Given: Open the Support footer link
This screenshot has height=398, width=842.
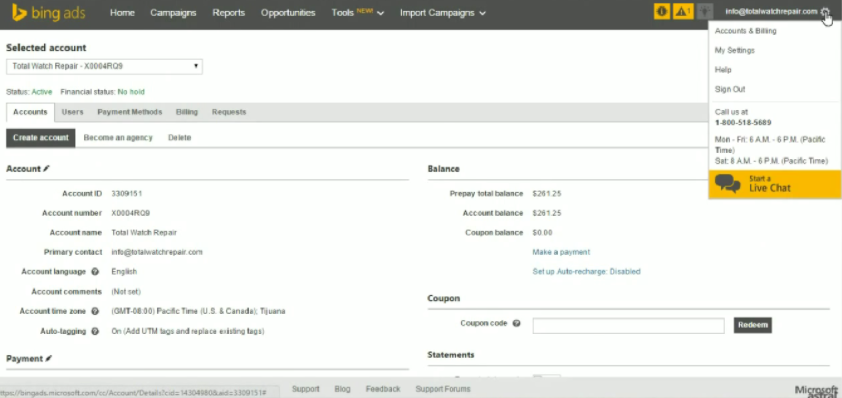Looking at the screenshot, I should pyautogui.click(x=306, y=389).
